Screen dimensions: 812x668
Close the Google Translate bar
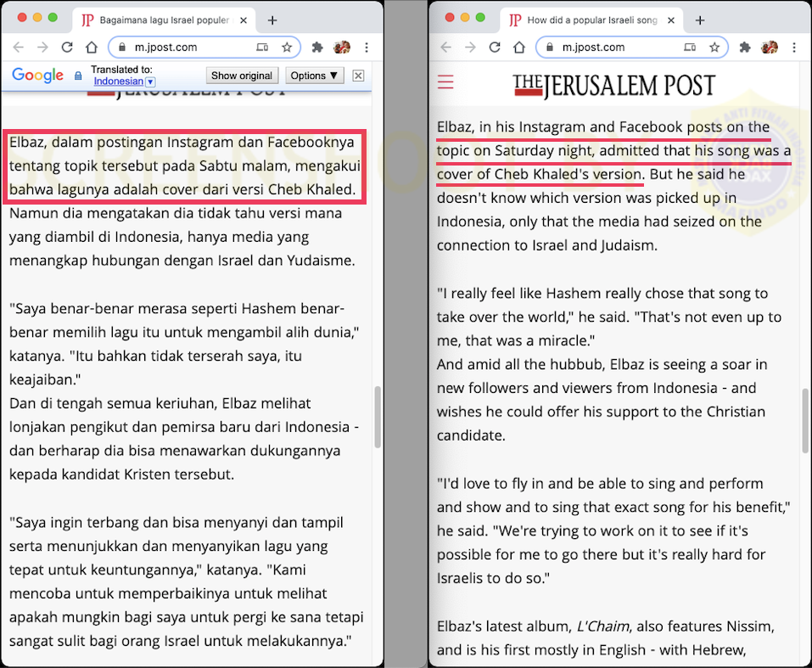pyautogui.click(x=358, y=76)
